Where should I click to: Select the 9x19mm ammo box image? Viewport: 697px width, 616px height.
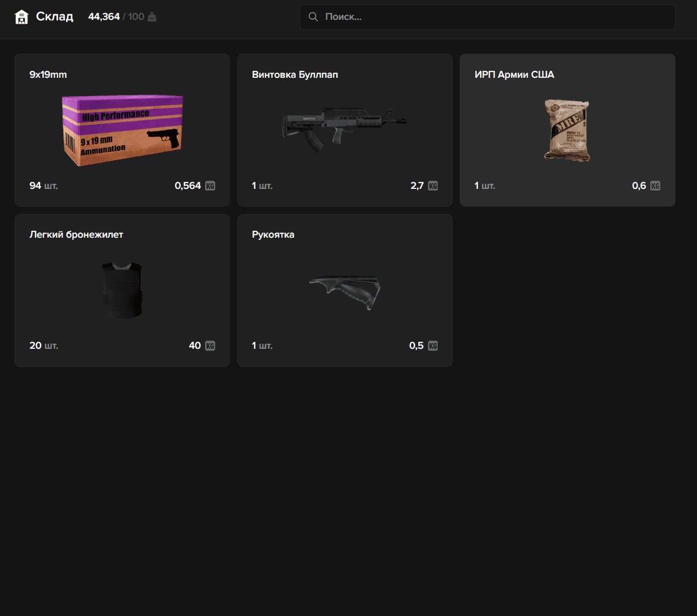click(122, 130)
